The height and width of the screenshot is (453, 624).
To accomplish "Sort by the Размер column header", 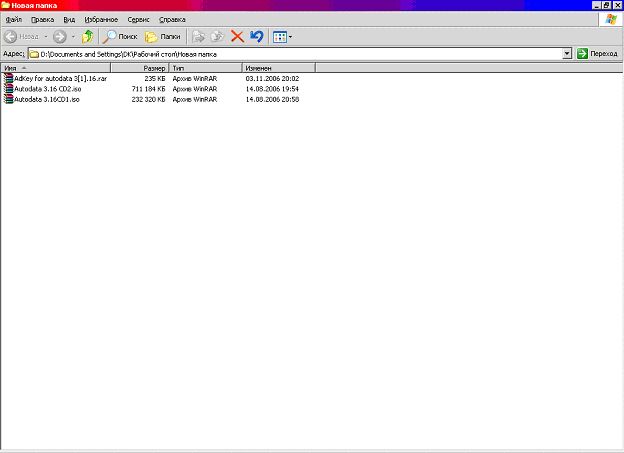I will [x=140, y=68].
